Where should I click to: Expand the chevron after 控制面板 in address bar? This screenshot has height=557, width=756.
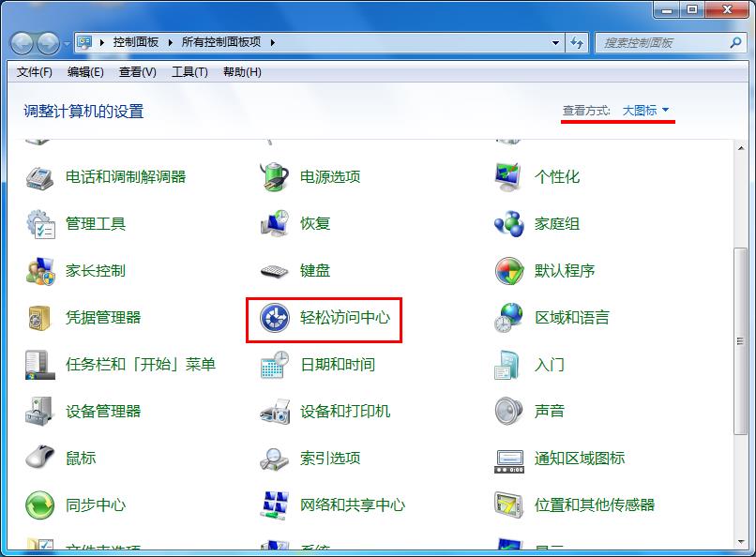(170, 42)
